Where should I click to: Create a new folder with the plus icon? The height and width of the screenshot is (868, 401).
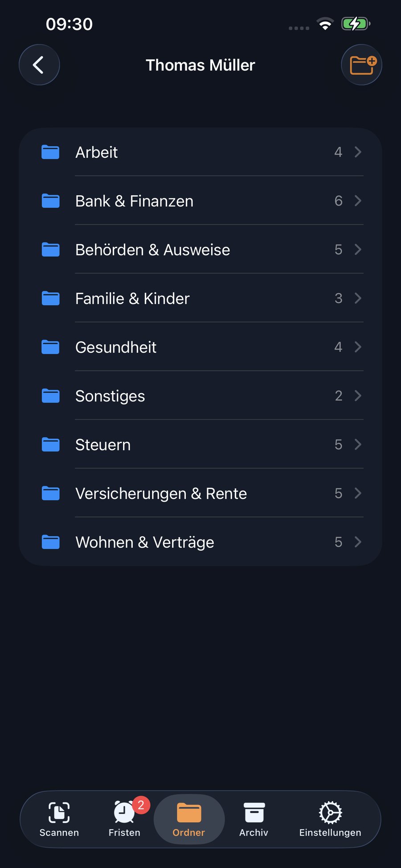(x=361, y=65)
